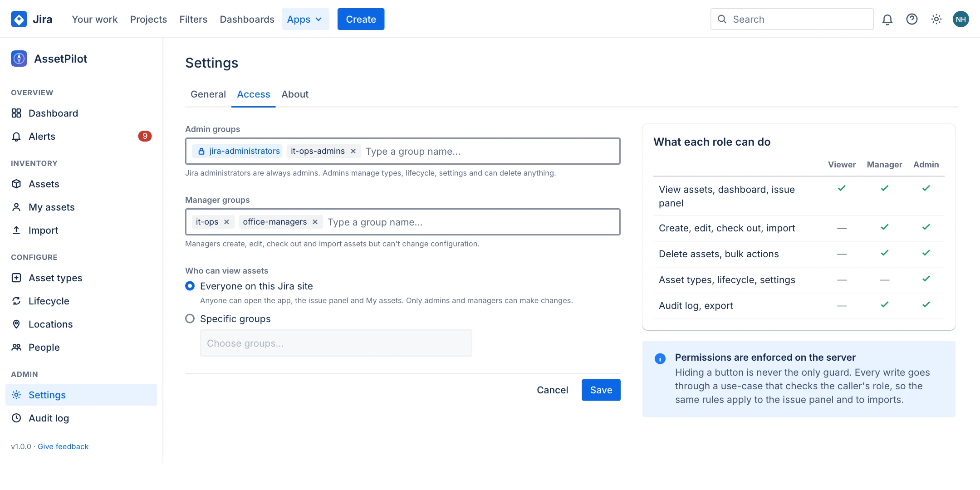Select Everyone on this Jira site

[x=190, y=286]
